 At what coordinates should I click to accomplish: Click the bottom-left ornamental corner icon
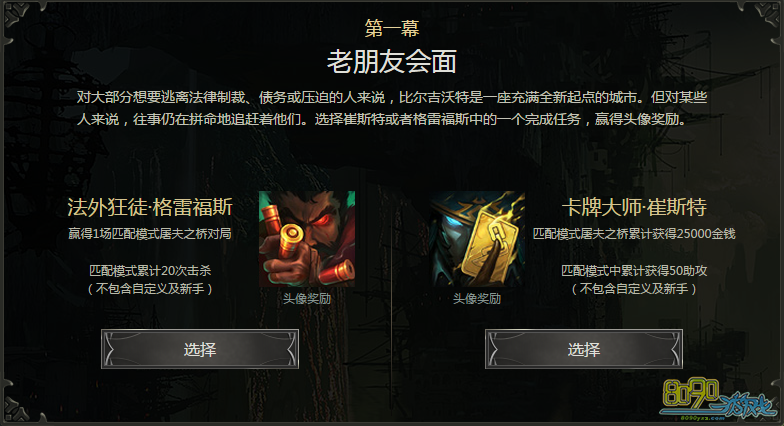(x=16, y=408)
